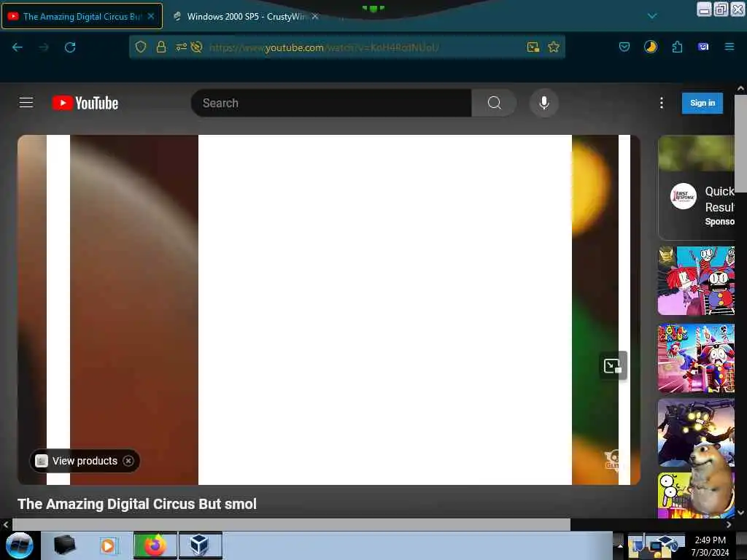Click the horizontal scrollbar thumb
The width and height of the screenshot is (747, 560).
pyautogui.click(x=291, y=525)
